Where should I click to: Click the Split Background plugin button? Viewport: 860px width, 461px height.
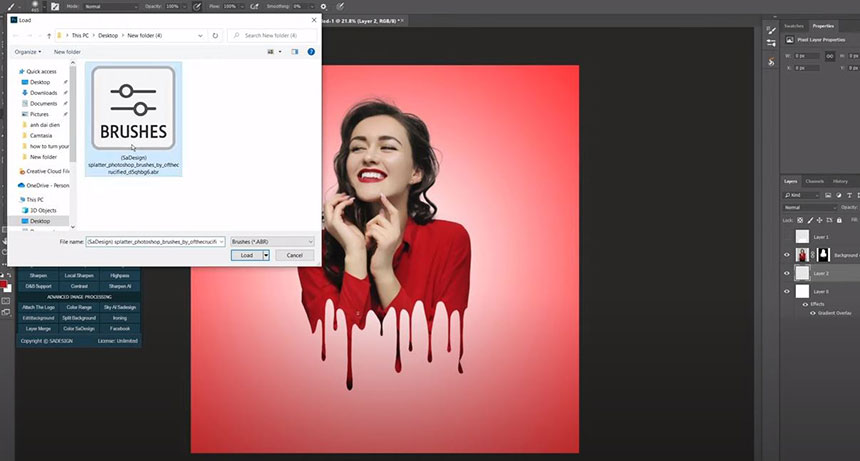pyautogui.click(x=80, y=318)
